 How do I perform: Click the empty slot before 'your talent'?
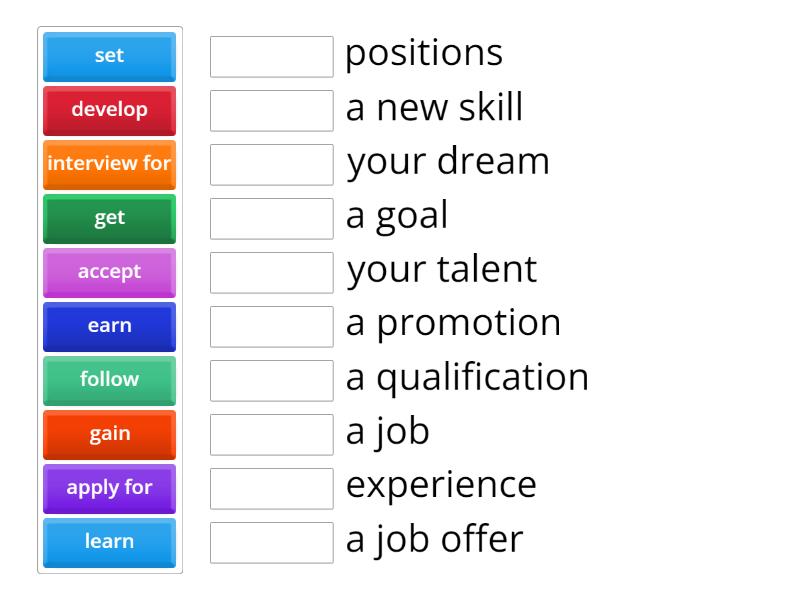click(x=272, y=273)
